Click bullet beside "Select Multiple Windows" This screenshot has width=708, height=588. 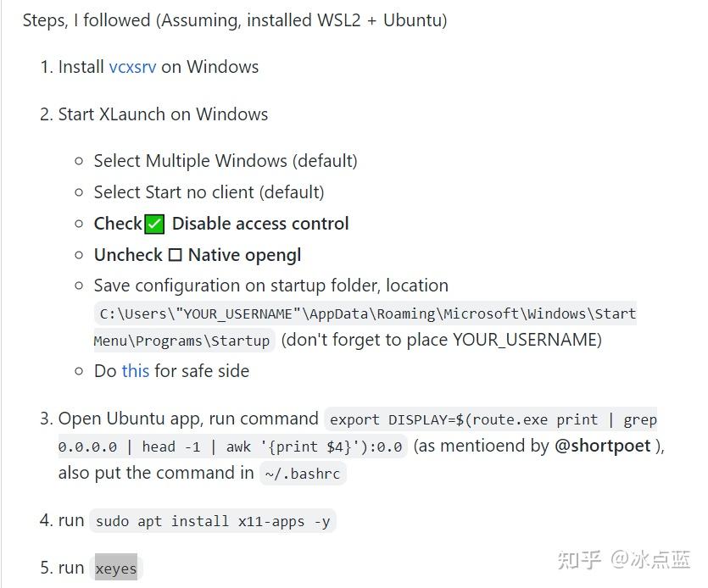79,161
